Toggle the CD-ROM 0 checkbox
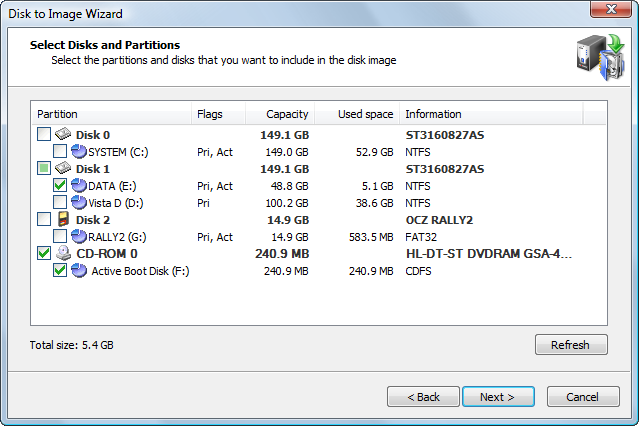Screen dimensions: 639x426 click(43, 254)
